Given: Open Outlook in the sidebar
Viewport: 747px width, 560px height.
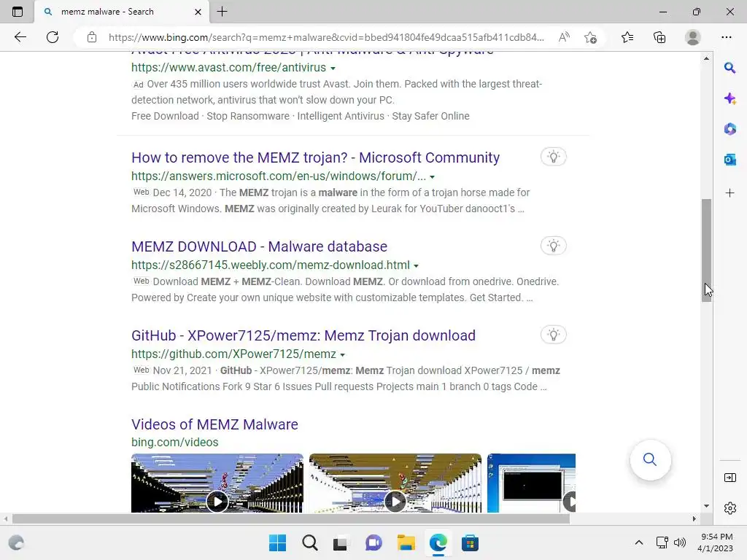Looking at the screenshot, I should [729, 160].
